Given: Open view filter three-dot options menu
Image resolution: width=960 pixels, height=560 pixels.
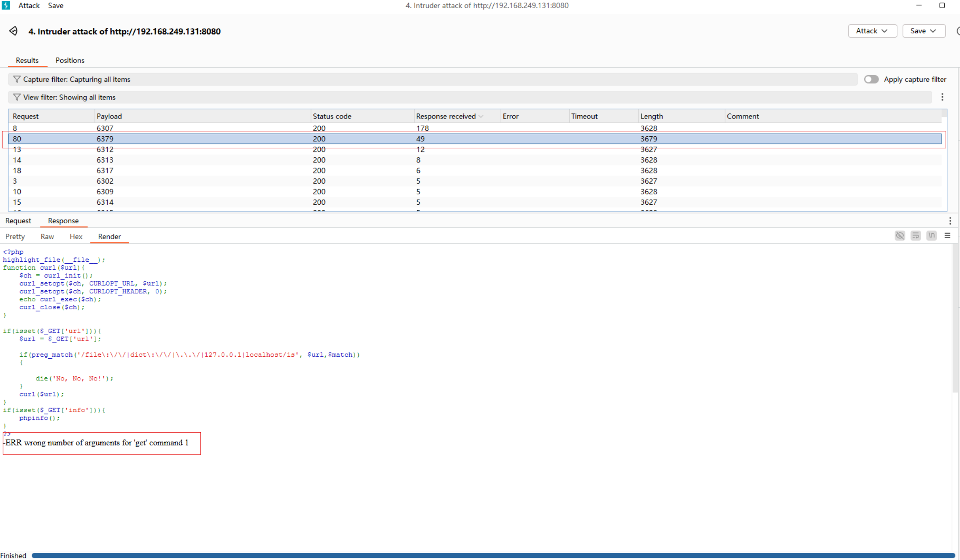Looking at the screenshot, I should [x=942, y=97].
